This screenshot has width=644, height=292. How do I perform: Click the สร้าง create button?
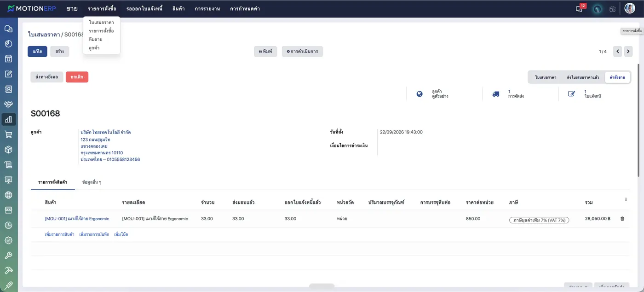(x=60, y=52)
